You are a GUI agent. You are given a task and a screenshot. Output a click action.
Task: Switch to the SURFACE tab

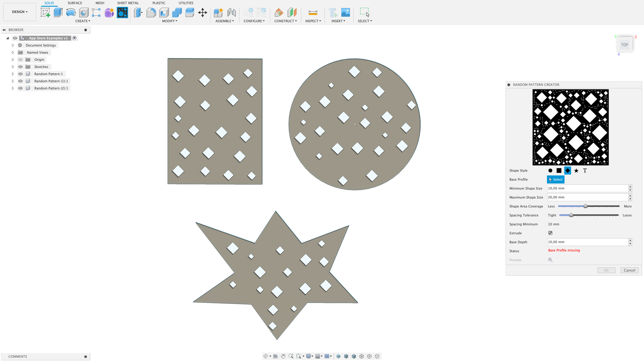[75, 3]
